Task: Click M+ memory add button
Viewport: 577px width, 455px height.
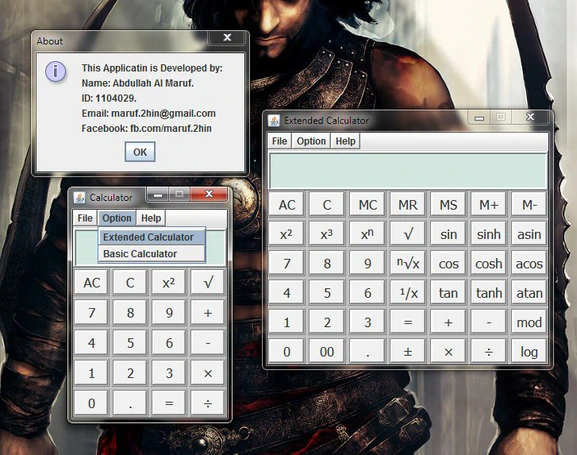Action: click(x=489, y=204)
